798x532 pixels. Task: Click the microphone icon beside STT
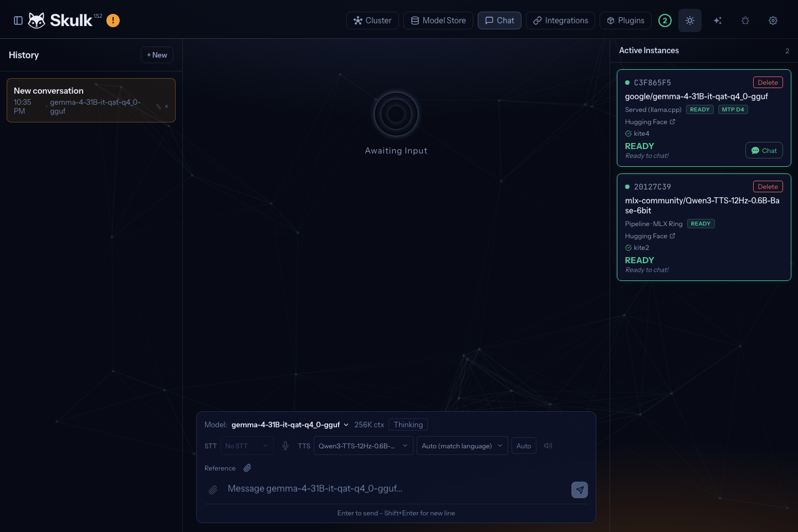pos(285,446)
